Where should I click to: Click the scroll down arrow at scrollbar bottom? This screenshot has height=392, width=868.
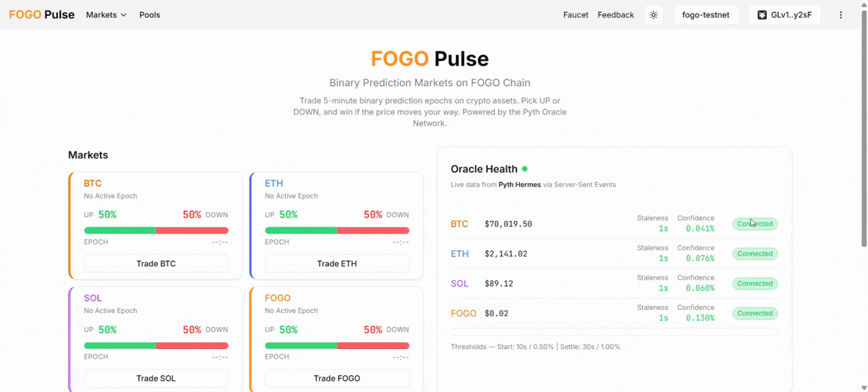pyautogui.click(x=863, y=387)
